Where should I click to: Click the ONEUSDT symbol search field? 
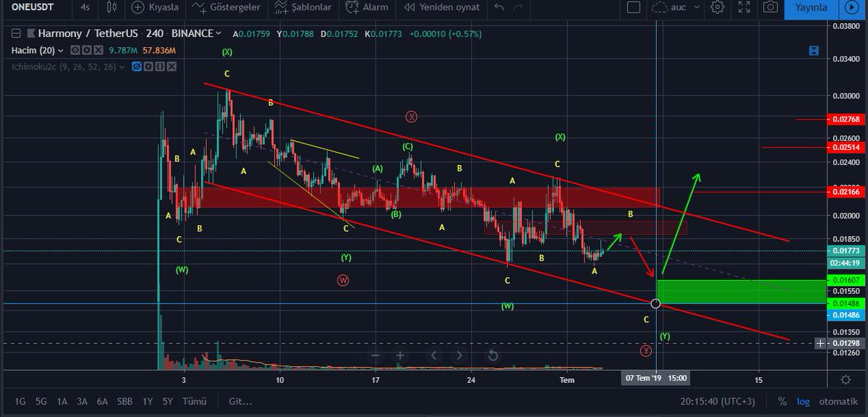click(34, 7)
